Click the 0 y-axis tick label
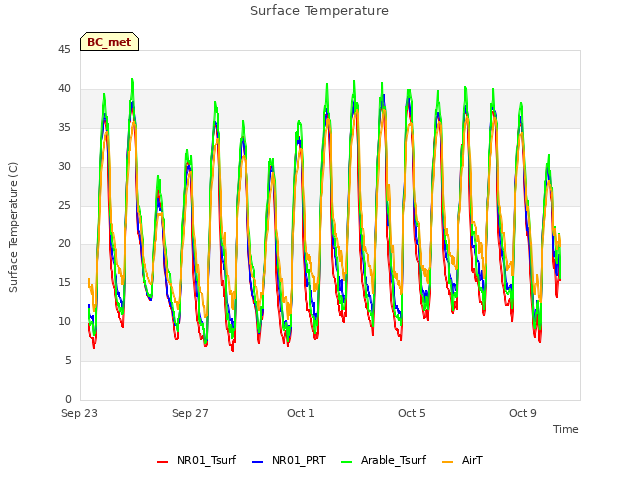Image resolution: width=640 pixels, height=480 pixels. [68, 399]
